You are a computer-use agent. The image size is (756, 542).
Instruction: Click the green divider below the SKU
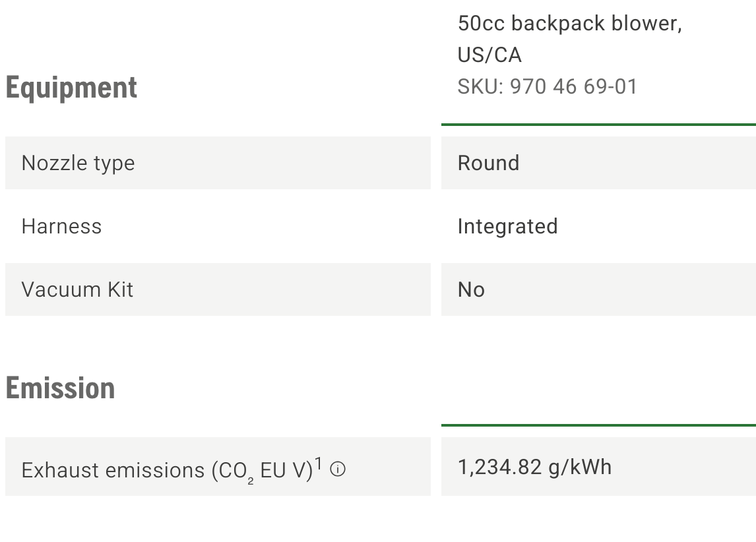pos(598,124)
